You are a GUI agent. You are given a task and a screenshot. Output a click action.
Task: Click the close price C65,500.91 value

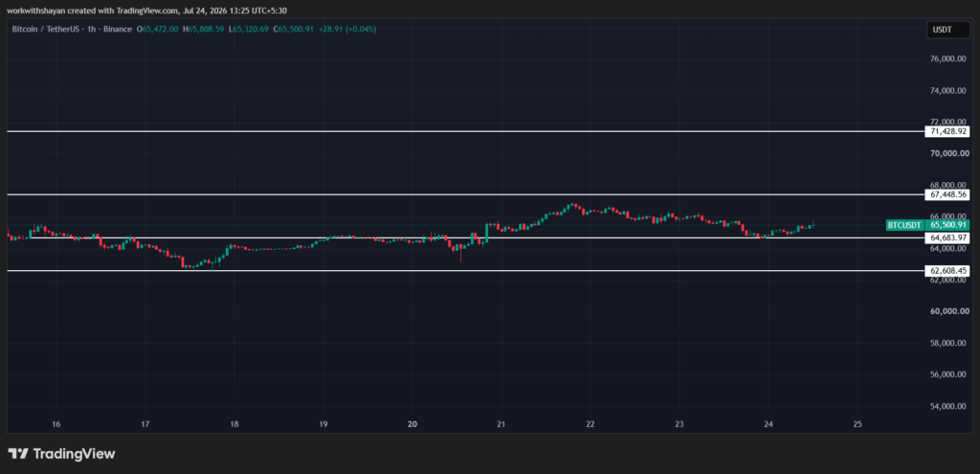coord(294,29)
